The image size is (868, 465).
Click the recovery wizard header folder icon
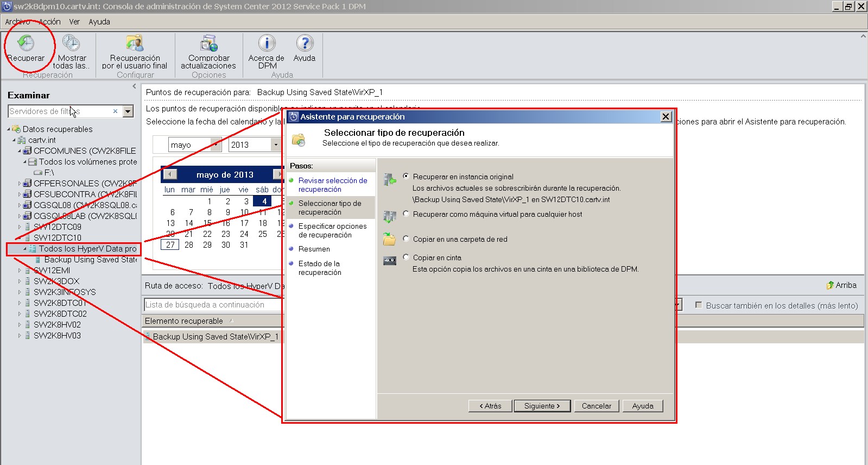pos(299,140)
